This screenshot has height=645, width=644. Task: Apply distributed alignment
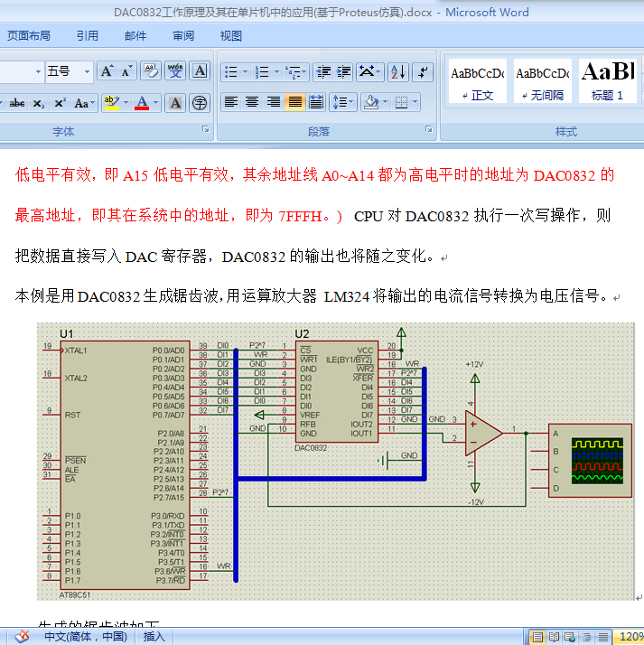pyautogui.click(x=316, y=102)
